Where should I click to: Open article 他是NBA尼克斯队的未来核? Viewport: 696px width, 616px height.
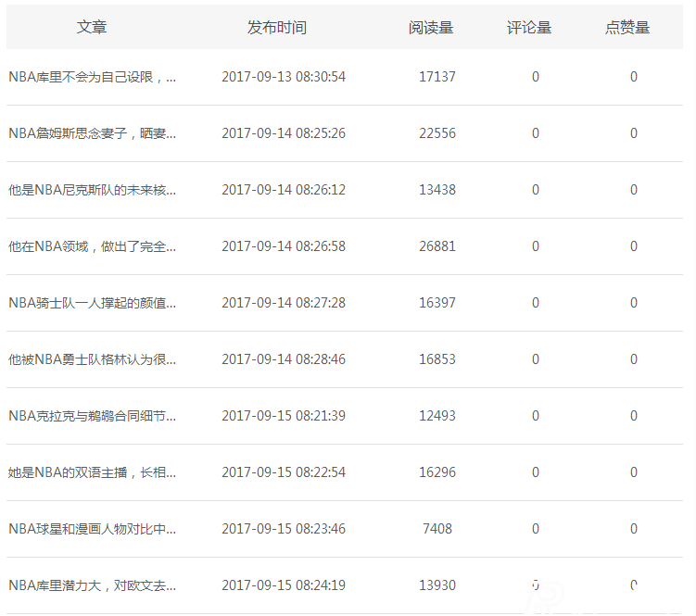[92, 190]
